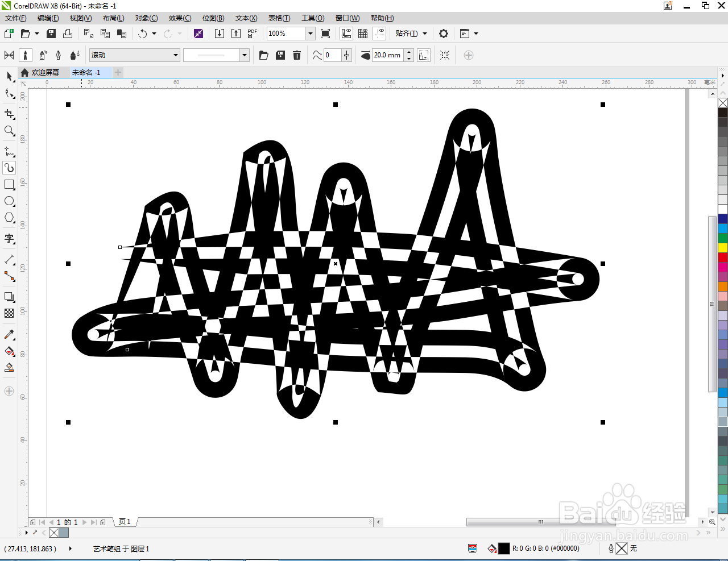Switch to Sprayer artistic media mode
Screen dimensions: 728x561
[x=43, y=55]
